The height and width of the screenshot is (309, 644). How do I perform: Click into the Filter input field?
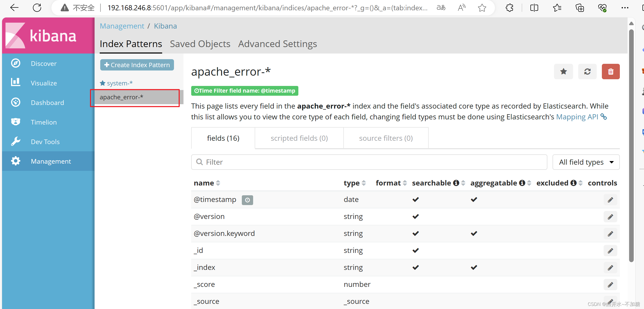coord(369,162)
